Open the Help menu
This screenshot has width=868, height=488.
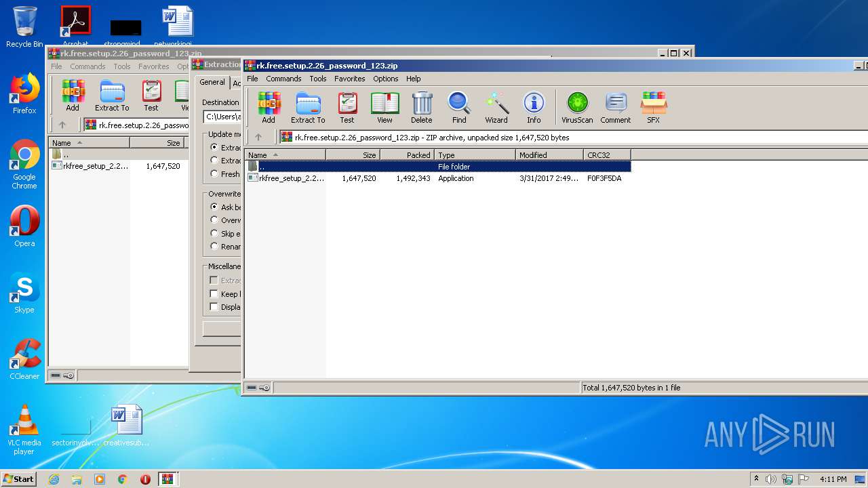pos(414,79)
